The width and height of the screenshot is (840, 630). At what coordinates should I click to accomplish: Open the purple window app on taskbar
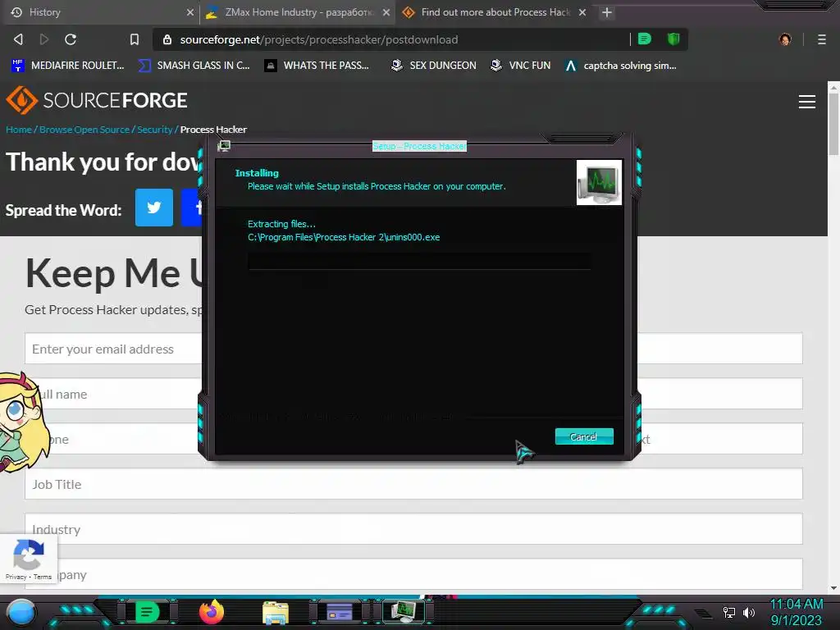pyautogui.click(x=340, y=612)
